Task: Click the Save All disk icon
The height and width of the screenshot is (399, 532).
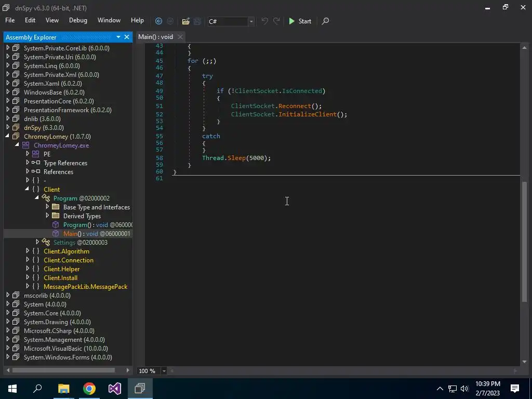Action: point(197,21)
